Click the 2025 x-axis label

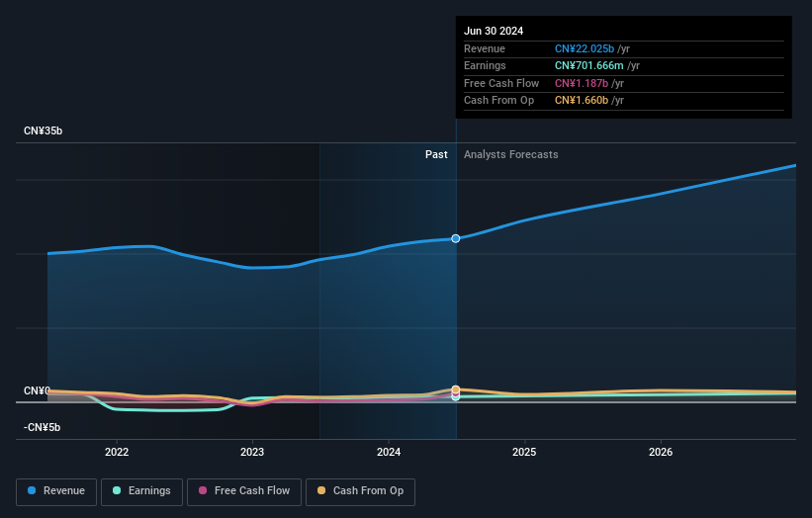pos(524,453)
